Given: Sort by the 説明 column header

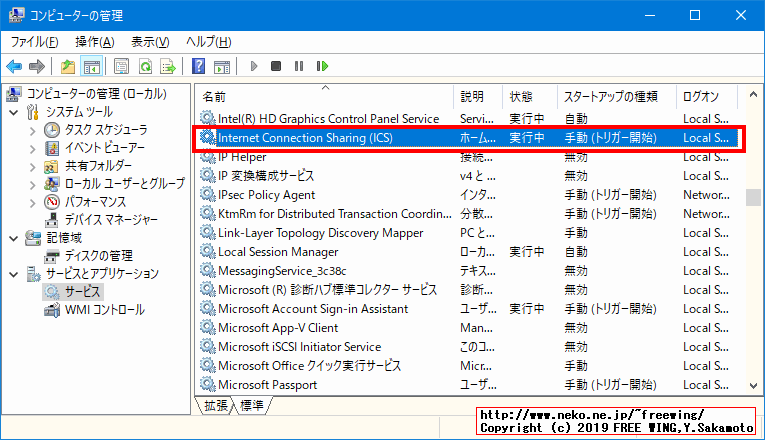Looking at the screenshot, I should (478, 96).
